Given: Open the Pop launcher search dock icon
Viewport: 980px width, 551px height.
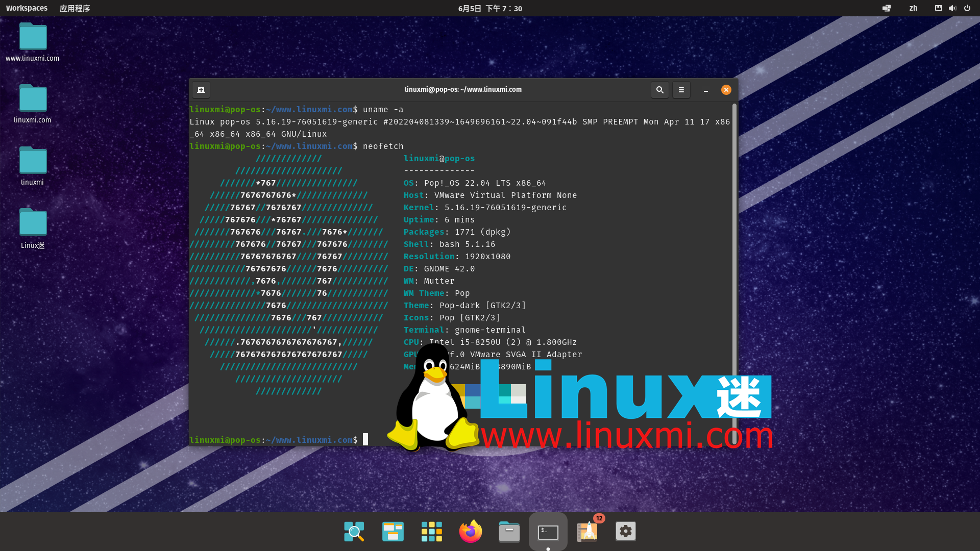Looking at the screenshot, I should (354, 532).
